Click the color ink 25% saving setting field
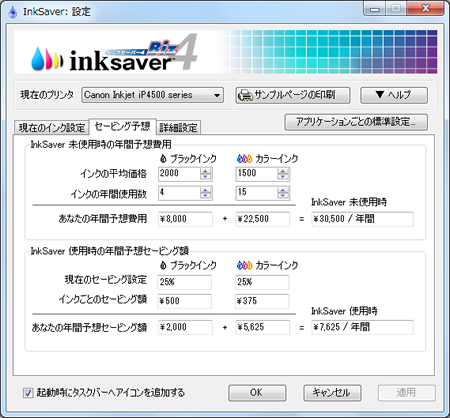 (x=262, y=282)
